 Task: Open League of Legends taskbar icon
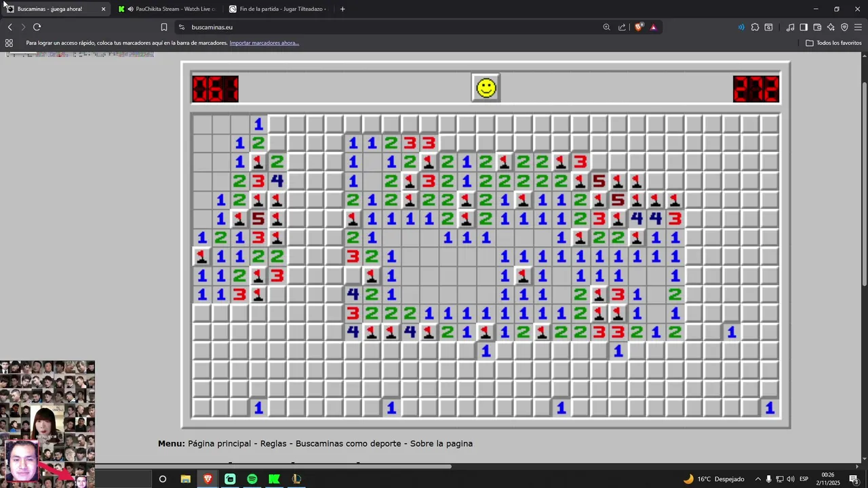(x=296, y=479)
